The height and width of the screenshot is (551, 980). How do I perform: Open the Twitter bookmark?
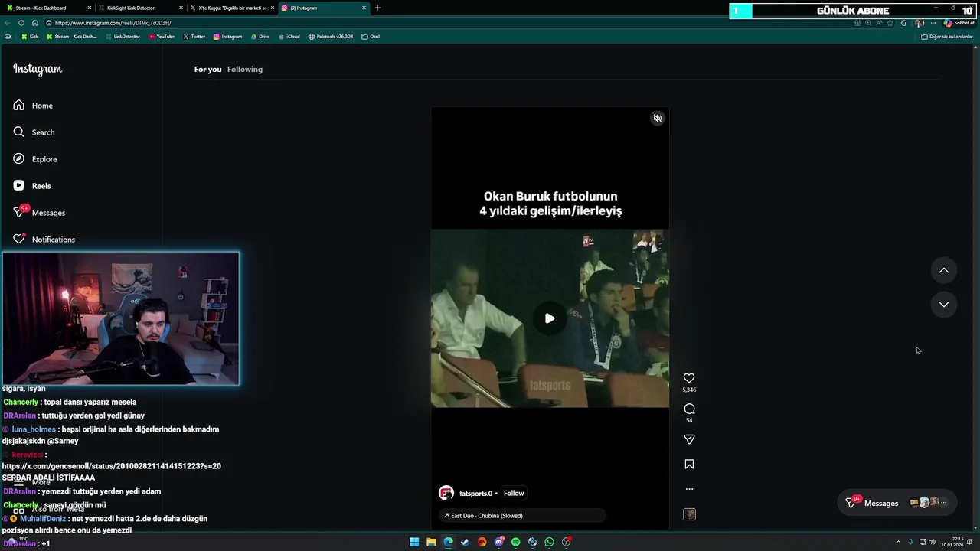[x=194, y=37]
